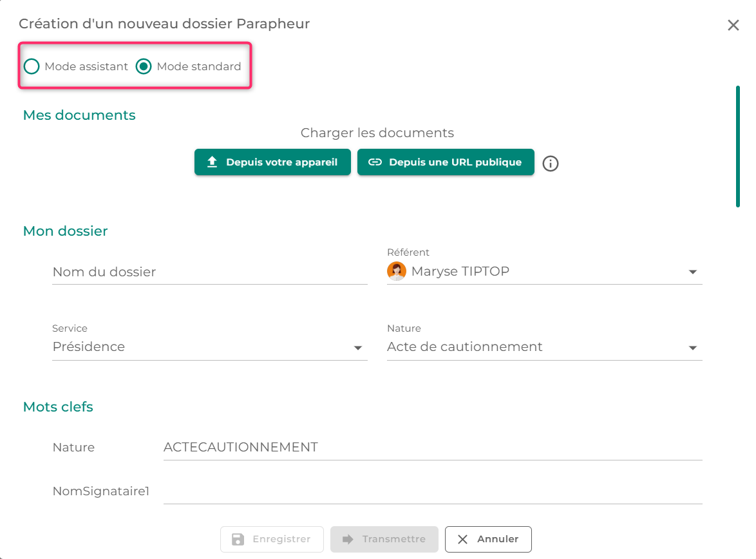The height and width of the screenshot is (559, 756).
Task: Select Mode assistant radio button
Action: [x=32, y=66]
